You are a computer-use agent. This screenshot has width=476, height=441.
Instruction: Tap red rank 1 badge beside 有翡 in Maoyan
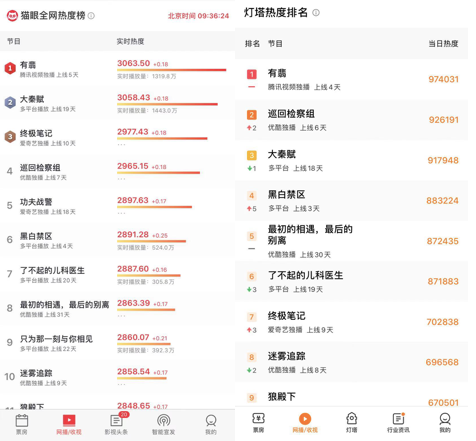[10, 68]
